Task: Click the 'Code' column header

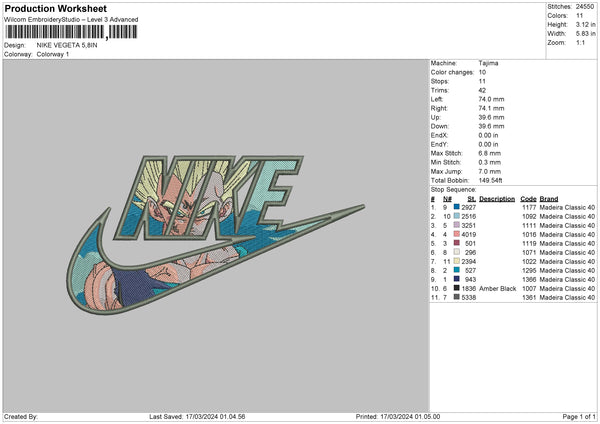Action: pyautogui.click(x=528, y=199)
